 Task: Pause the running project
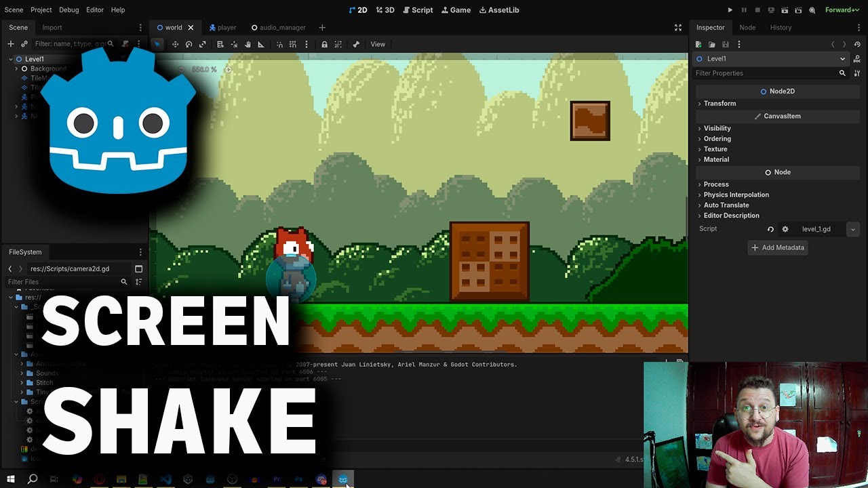click(744, 10)
